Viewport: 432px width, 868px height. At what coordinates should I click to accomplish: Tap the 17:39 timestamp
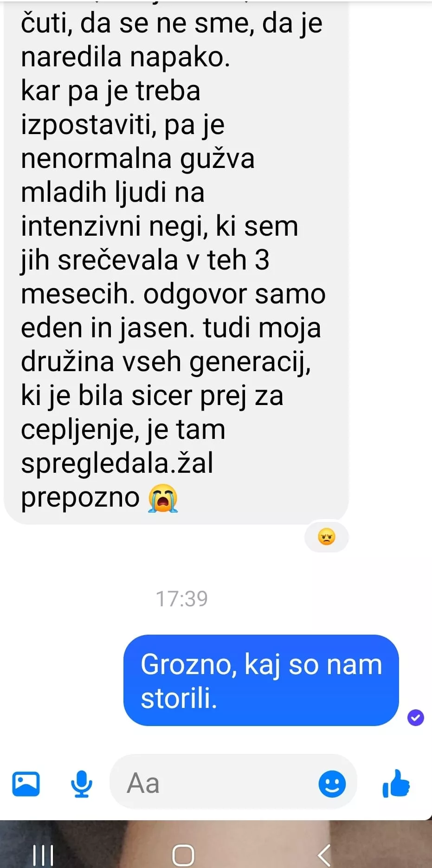[182, 598]
